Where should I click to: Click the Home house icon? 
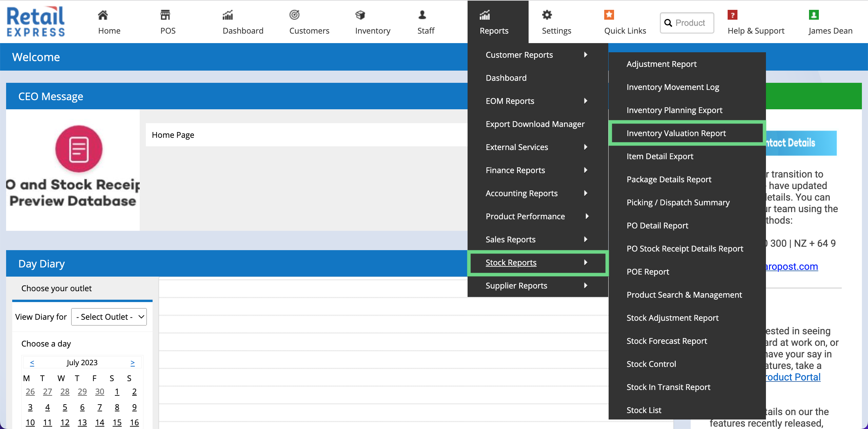click(x=103, y=15)
